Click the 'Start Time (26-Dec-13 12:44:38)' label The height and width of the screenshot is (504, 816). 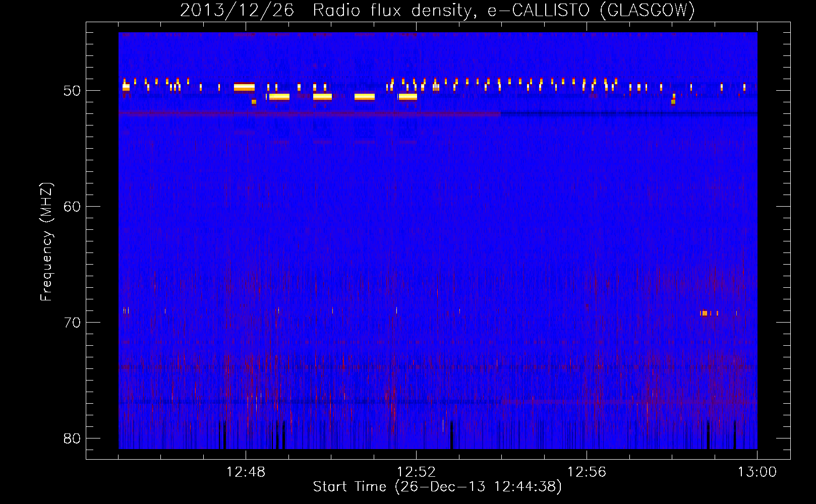437,487
